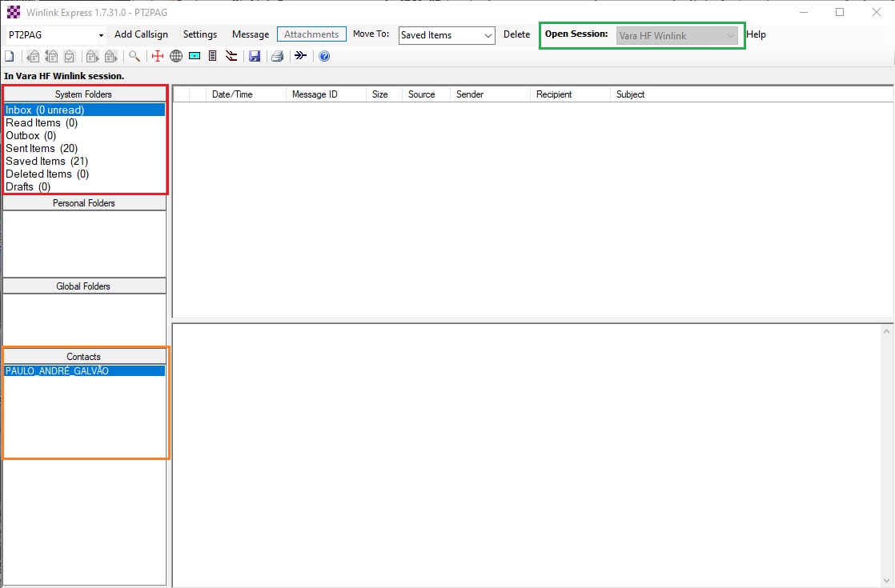Screen dimensions: 895x588
Task: Click the blue question mark help icon
Action: click(324, 56)
